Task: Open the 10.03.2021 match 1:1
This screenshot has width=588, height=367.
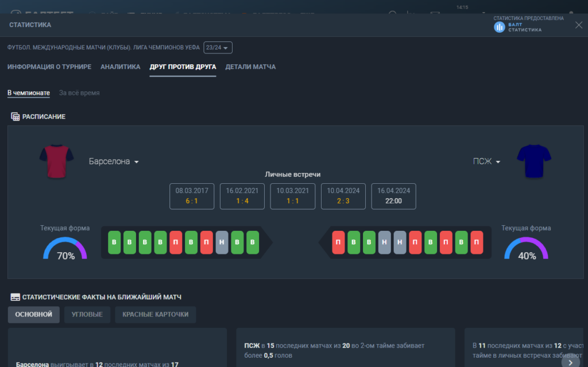Action: tap(292, 196)
